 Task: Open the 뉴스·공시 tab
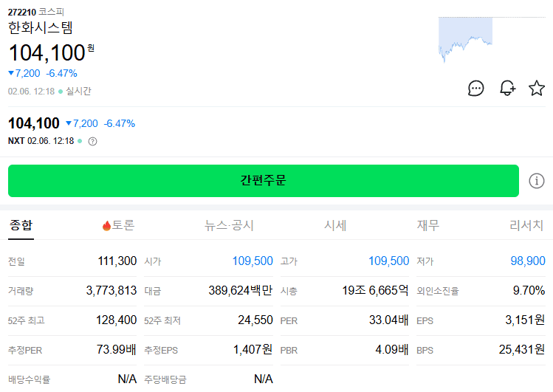tap(229, 225)
